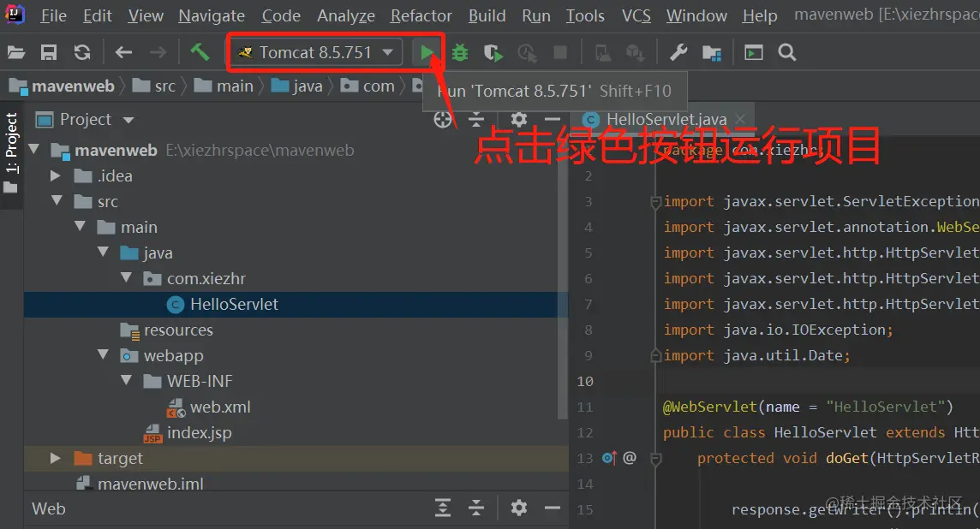980x529 pixels.
Task: Switch to the HelloServlet.java editor tab
Action: (666, 119)
